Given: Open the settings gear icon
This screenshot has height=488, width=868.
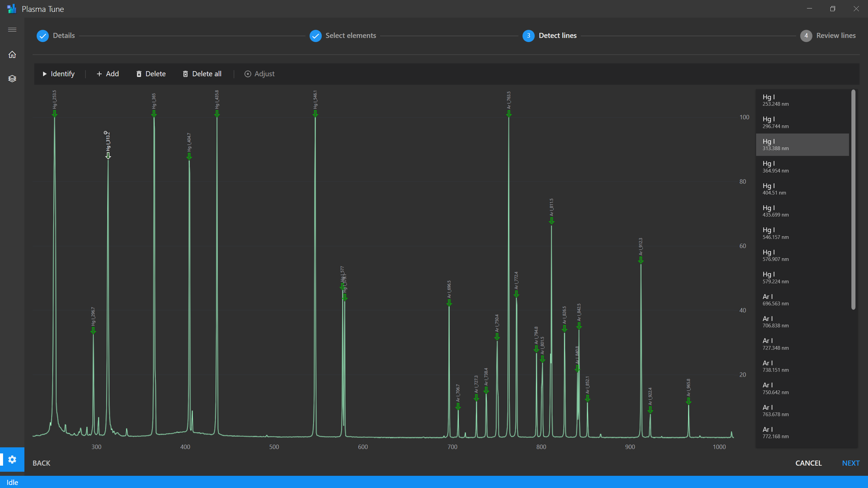Looking at the screenshot, I should (x=12, y=460).
